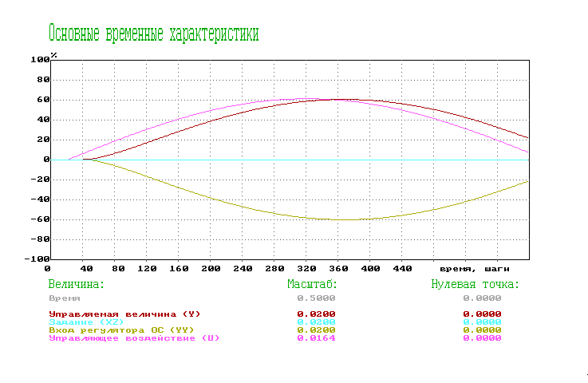588x383 pixels.
Task: Click the scale value 0.0164
Action: click(316, 338)
